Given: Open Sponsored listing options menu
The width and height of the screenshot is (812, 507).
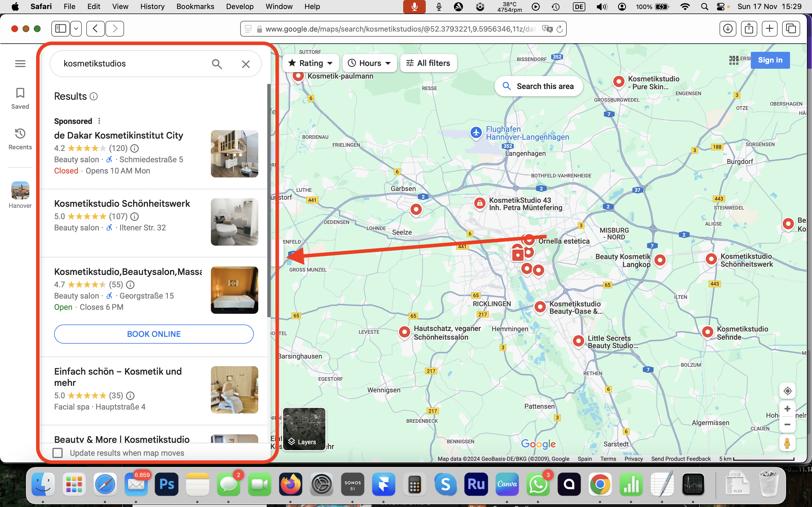Looking at the screenshot, I should pyautogui.click(x=99, y=121).
